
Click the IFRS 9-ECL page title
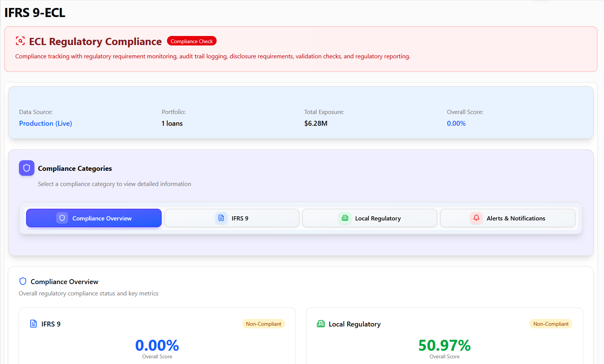35,12
